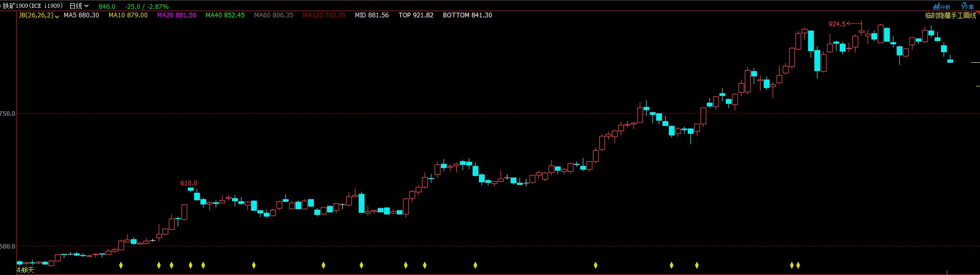Click the red corner triangle beside 临时隐藏手工画线
The height and width of the screenshot is (275, 980).
(978, 13)
